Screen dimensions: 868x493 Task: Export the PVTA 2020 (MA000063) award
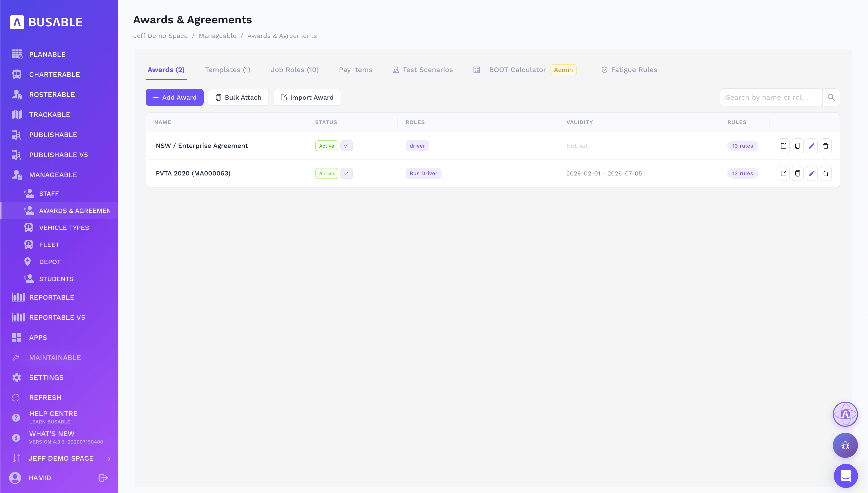click(784, 173)
